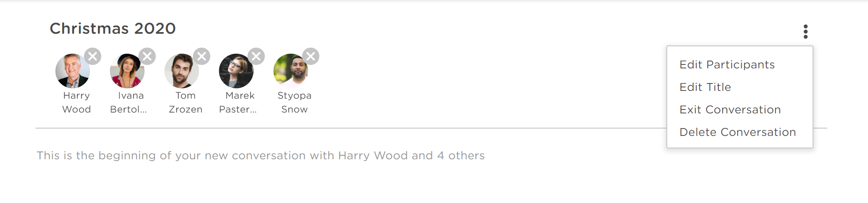Remove Ivana Bertol... using her X icon
Viewport: 868px width, 203px height.
147,56
